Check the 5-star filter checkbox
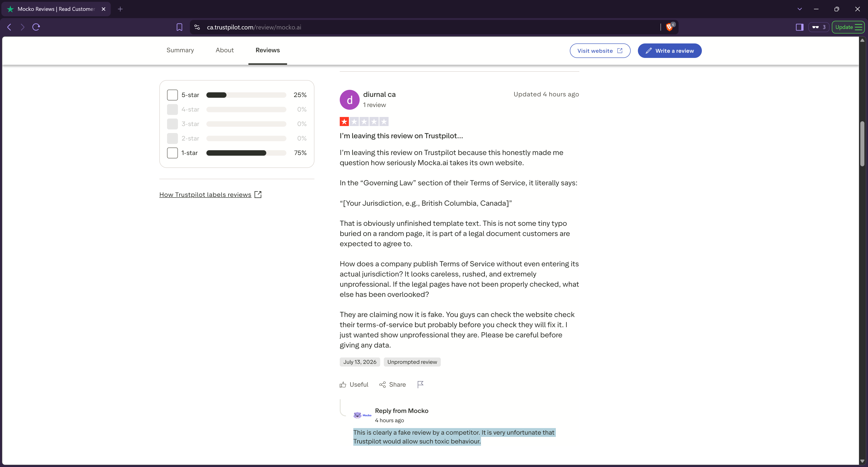868x467 pixels. click(x=172, y=95)
